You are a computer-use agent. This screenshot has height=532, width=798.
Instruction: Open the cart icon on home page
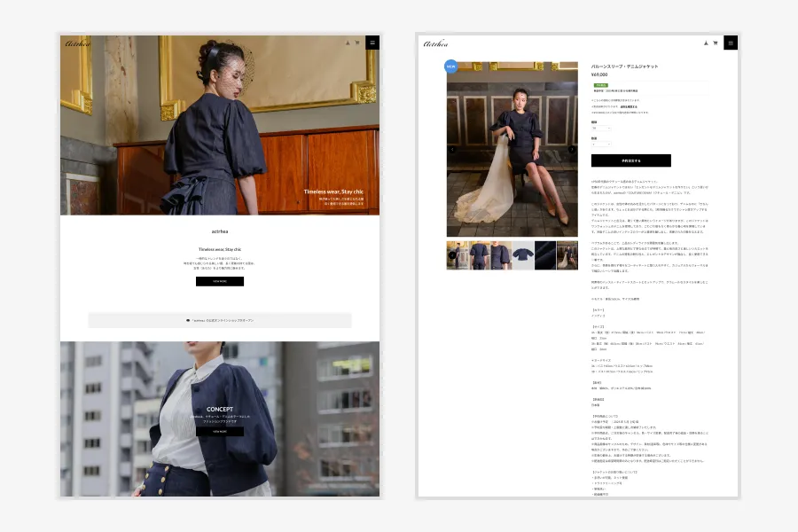(357, 43)
